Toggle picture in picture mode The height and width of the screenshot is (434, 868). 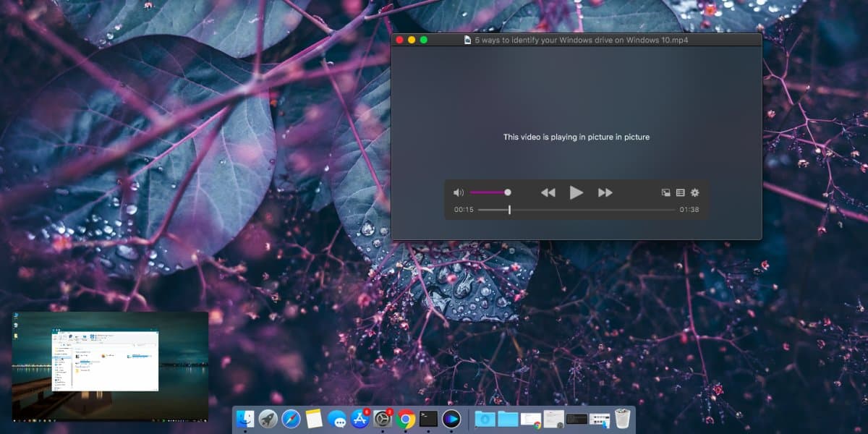[666, 192]
